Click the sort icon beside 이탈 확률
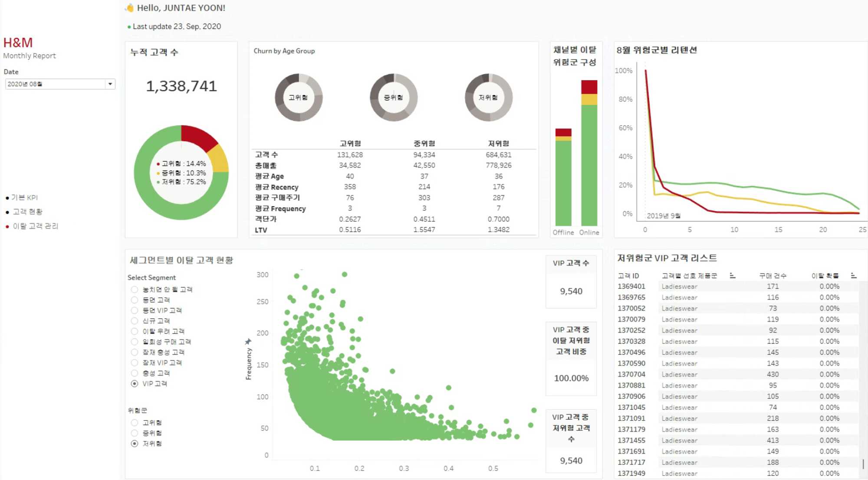 [854, 275]
